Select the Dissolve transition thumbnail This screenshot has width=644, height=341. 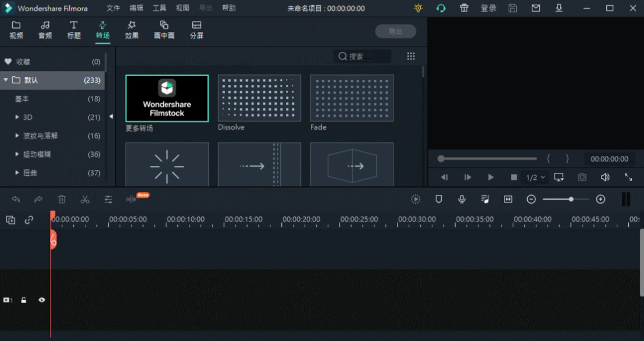coord(260,98)
